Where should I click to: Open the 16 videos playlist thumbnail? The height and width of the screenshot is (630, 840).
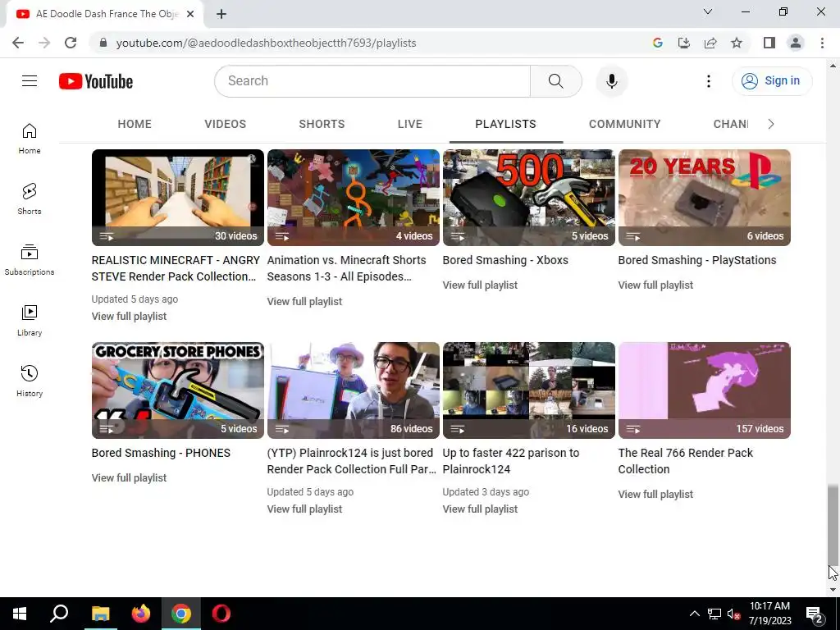pos(529,390)
